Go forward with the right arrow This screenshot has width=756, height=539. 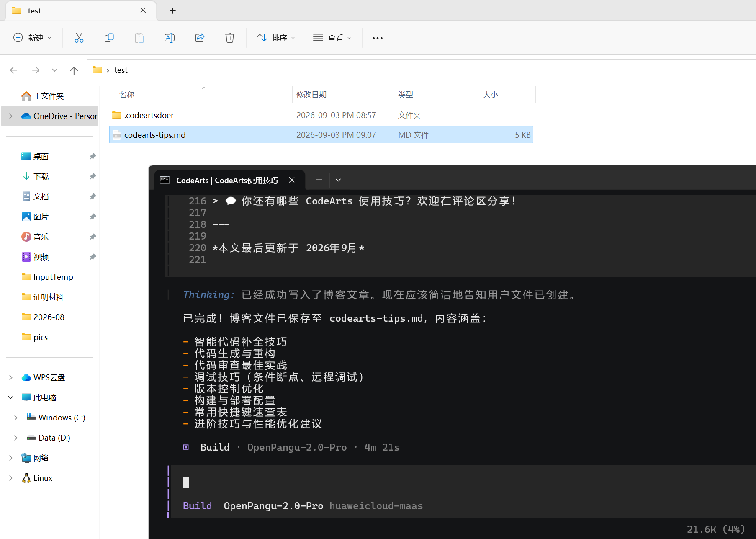36,70
